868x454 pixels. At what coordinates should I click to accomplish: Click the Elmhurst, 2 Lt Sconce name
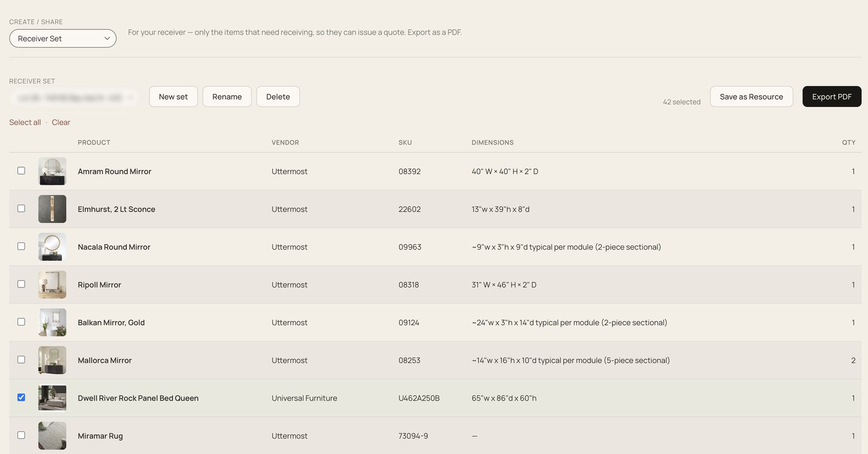pyautogui.click(x=117, y=209)
